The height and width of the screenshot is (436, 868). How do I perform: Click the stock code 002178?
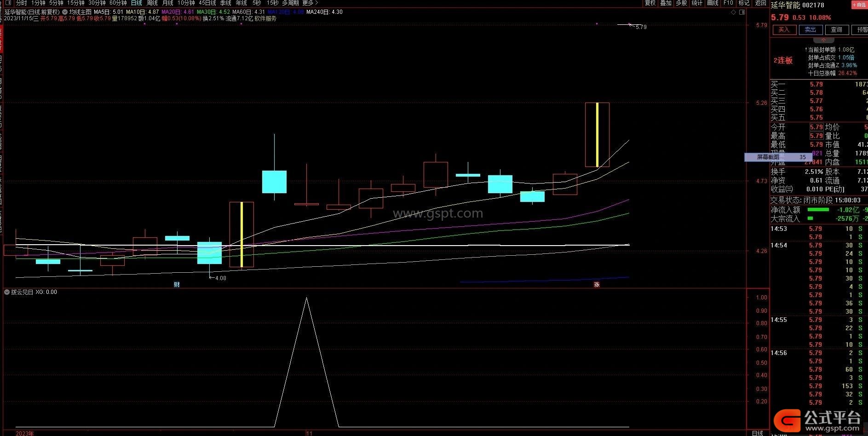pos(813,5)
